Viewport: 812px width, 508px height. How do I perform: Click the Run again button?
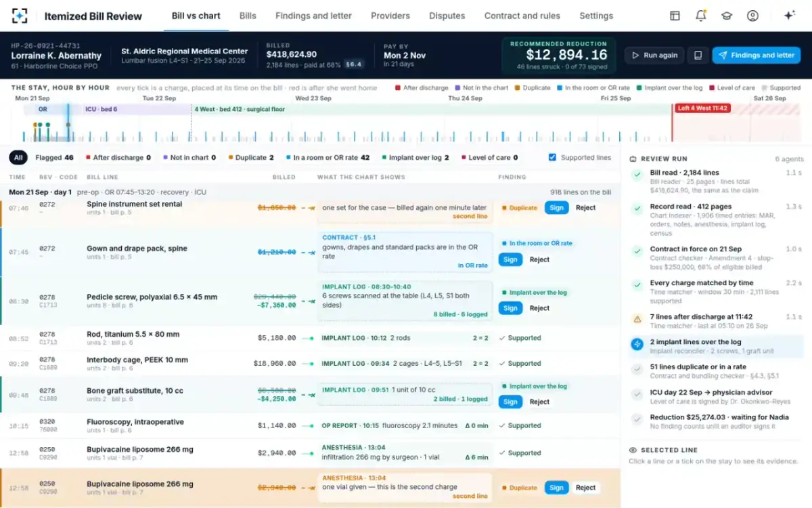[654, 56]
